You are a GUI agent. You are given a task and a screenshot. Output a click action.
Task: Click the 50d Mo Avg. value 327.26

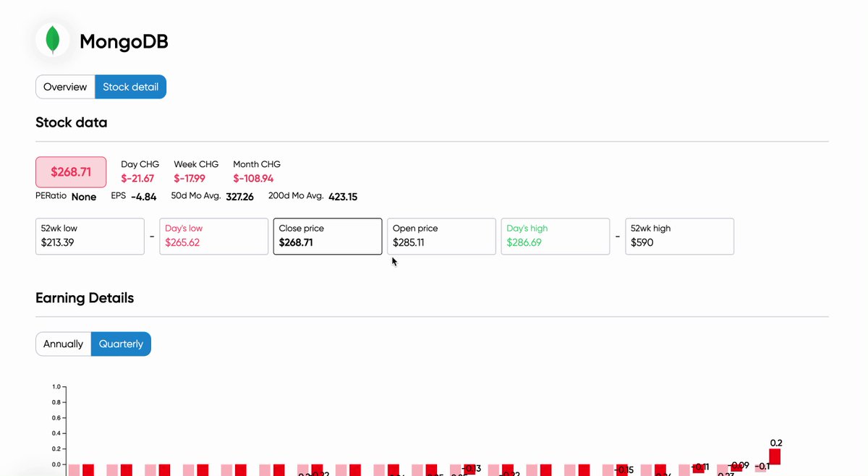tap(240, 197)
